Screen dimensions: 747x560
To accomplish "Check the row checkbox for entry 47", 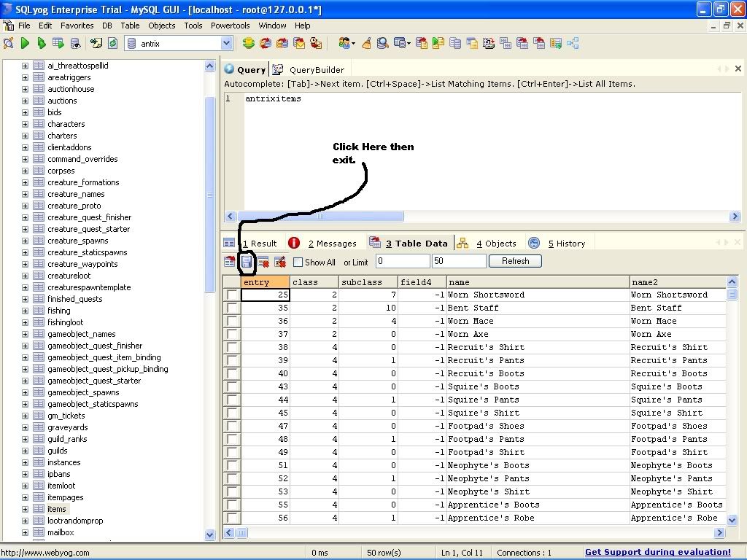I will pyautogui.click(x=232, y=426).
